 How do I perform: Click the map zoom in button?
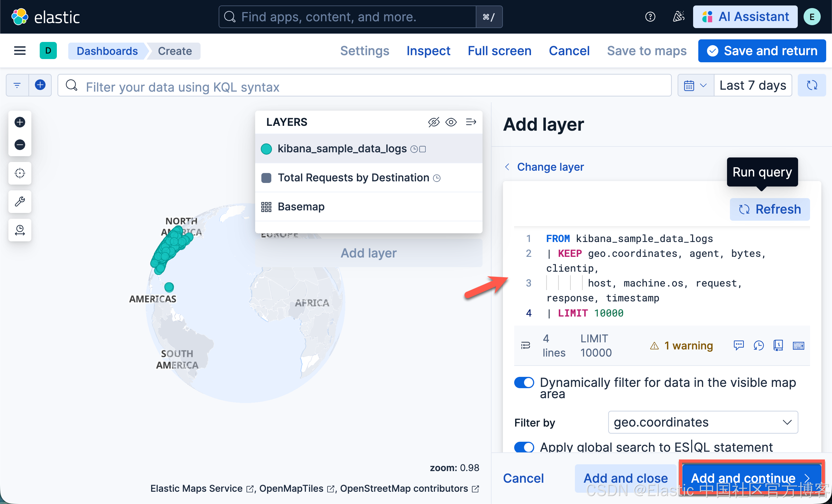click(20, 122)
